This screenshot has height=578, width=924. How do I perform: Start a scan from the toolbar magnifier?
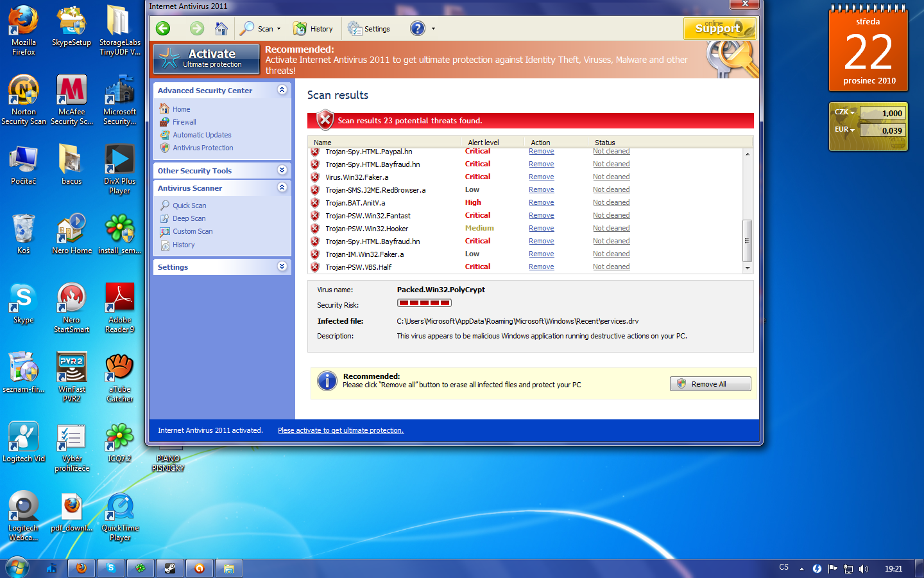click(247, 28)
